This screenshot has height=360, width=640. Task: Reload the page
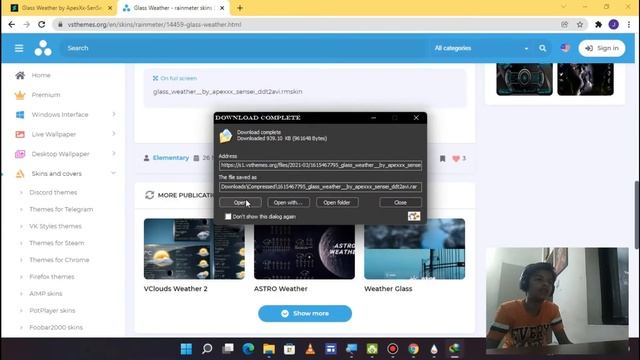point(42,24)
